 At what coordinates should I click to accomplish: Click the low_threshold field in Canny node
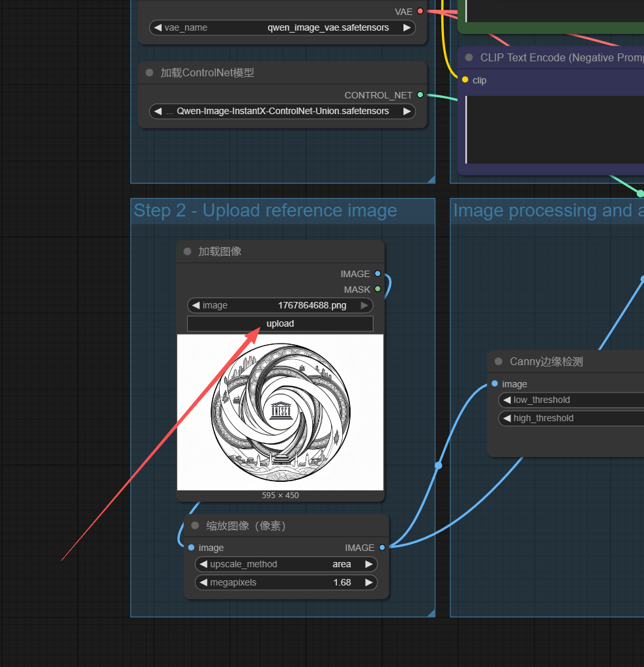click(x=571, y=400)
